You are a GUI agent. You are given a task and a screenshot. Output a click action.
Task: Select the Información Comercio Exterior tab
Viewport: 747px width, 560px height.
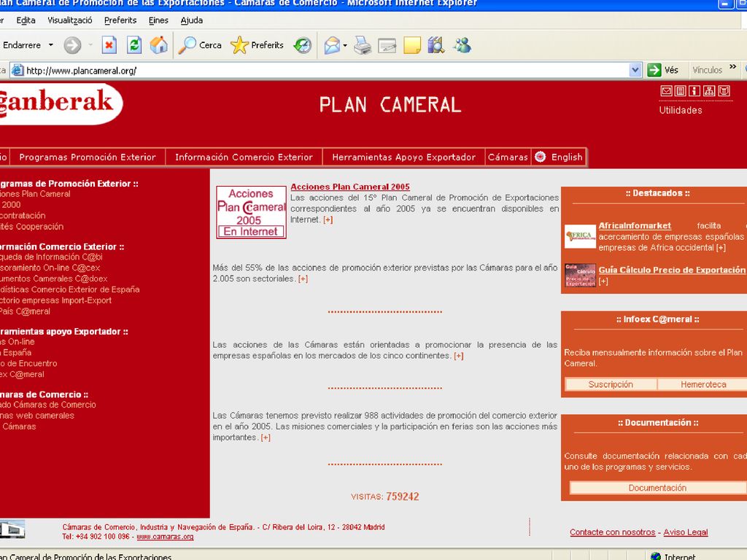click(x=244, y=157)
